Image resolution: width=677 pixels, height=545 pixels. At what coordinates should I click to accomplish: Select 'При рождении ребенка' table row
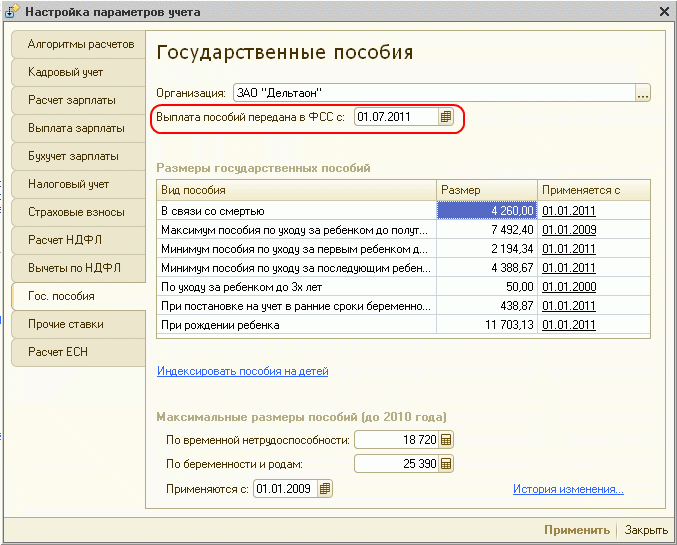point(297,325)
